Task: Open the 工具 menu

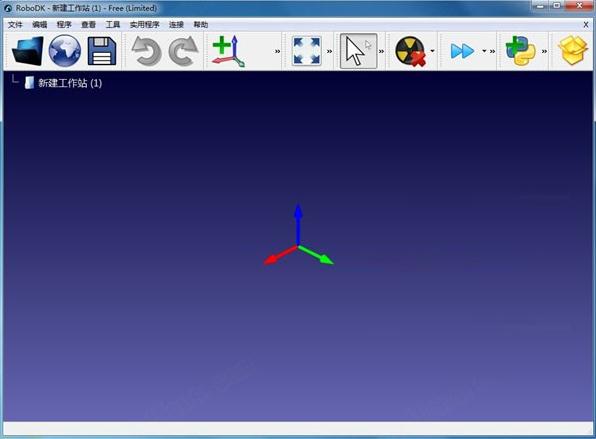Action: coord(113,25)
